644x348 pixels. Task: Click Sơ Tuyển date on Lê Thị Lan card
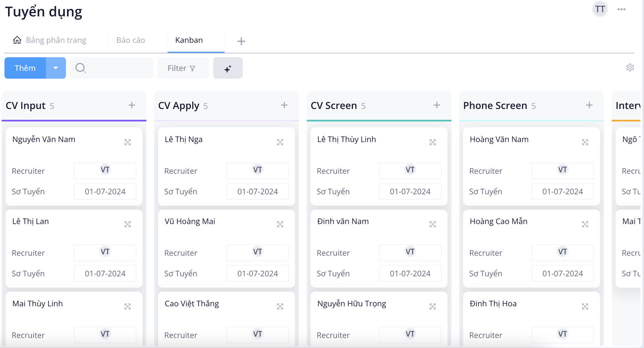tap(105, 273)
